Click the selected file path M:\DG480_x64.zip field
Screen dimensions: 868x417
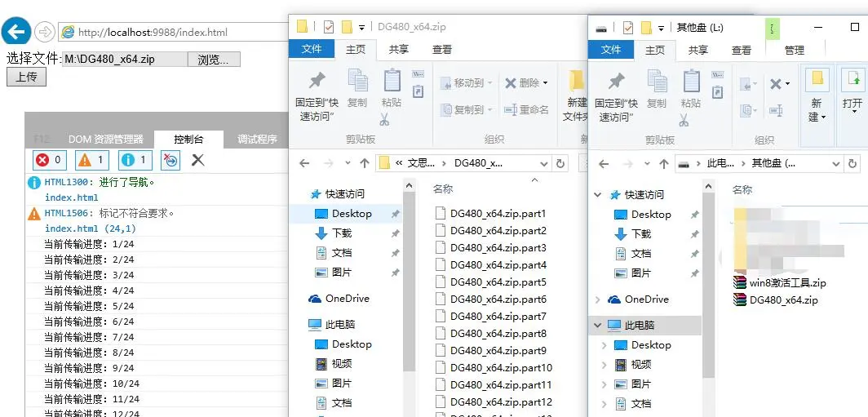[124, 60]
